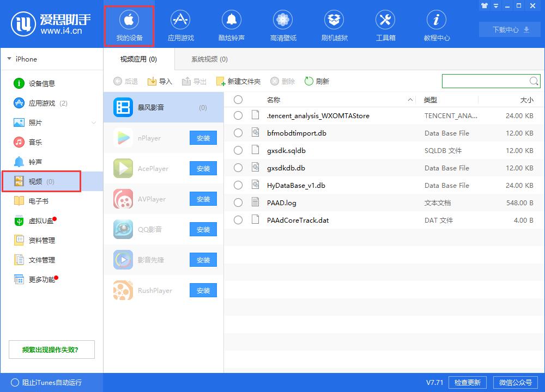
Task: Select the PAAD.log checkbox
Action: pyautogui.click(x=238, y=203)
